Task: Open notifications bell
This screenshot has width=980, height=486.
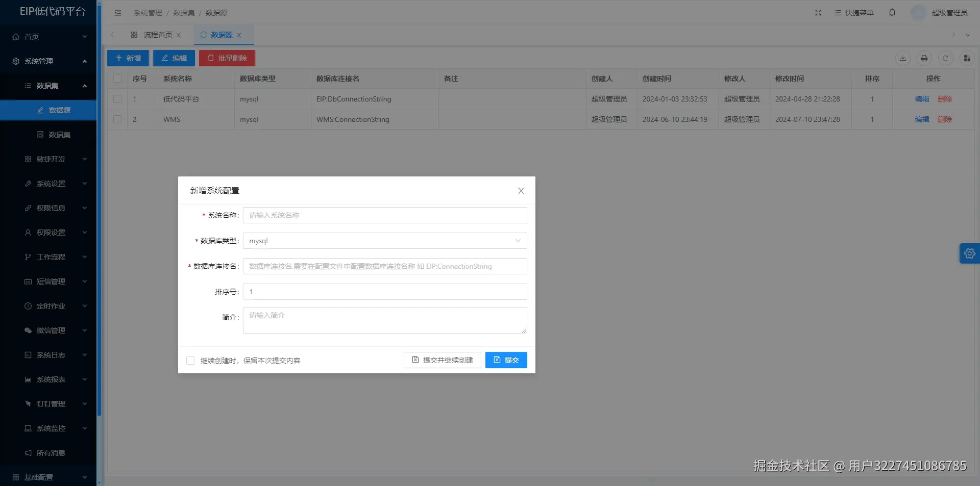Action: [x=892, y=13]
